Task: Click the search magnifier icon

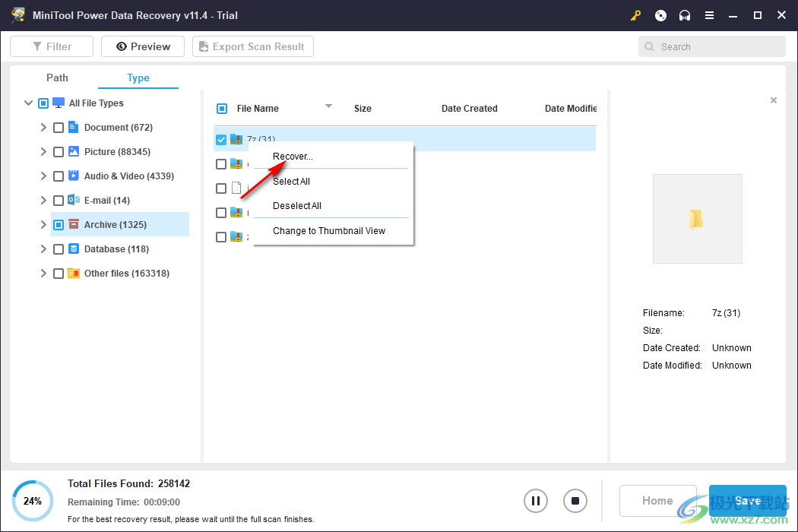Action: click(x=649, y=46)
